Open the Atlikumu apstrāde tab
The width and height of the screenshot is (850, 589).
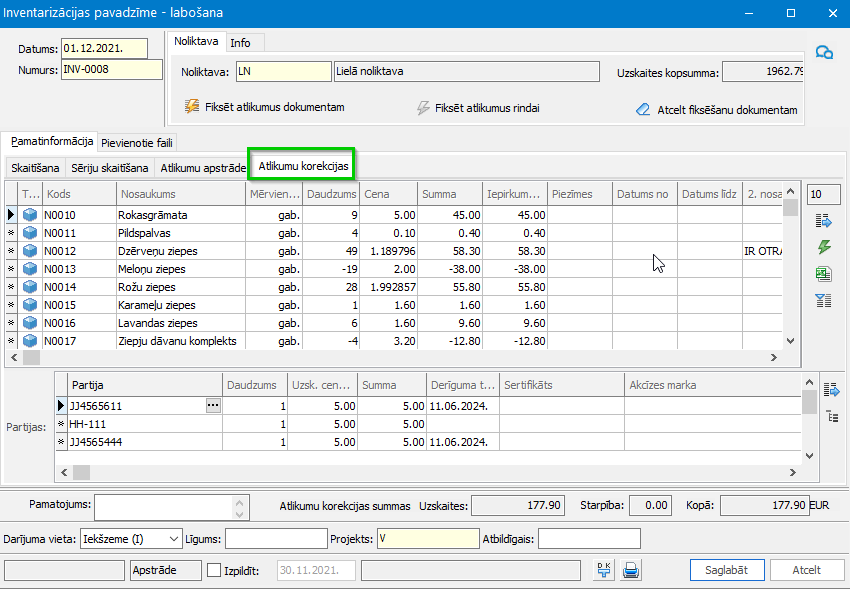tap(203, 168)
